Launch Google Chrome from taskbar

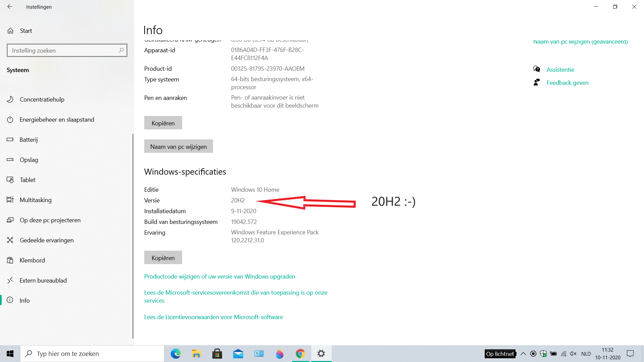point(300,354)
